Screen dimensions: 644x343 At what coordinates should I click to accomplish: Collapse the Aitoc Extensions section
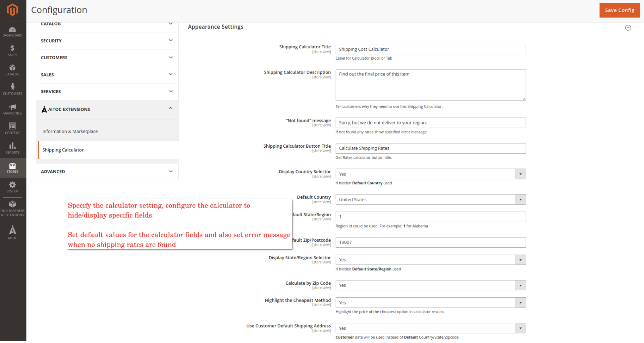coord(107,109)
